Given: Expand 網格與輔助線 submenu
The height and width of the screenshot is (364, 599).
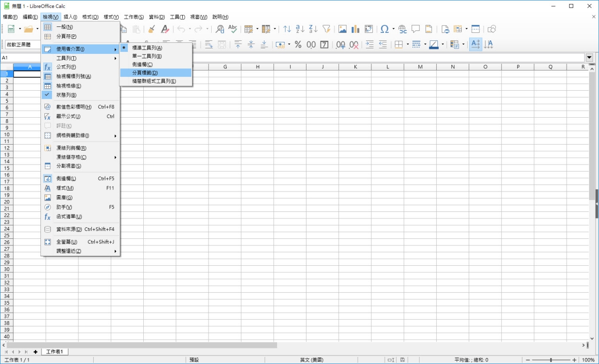Looking at the screenshot, I should 80,135.
